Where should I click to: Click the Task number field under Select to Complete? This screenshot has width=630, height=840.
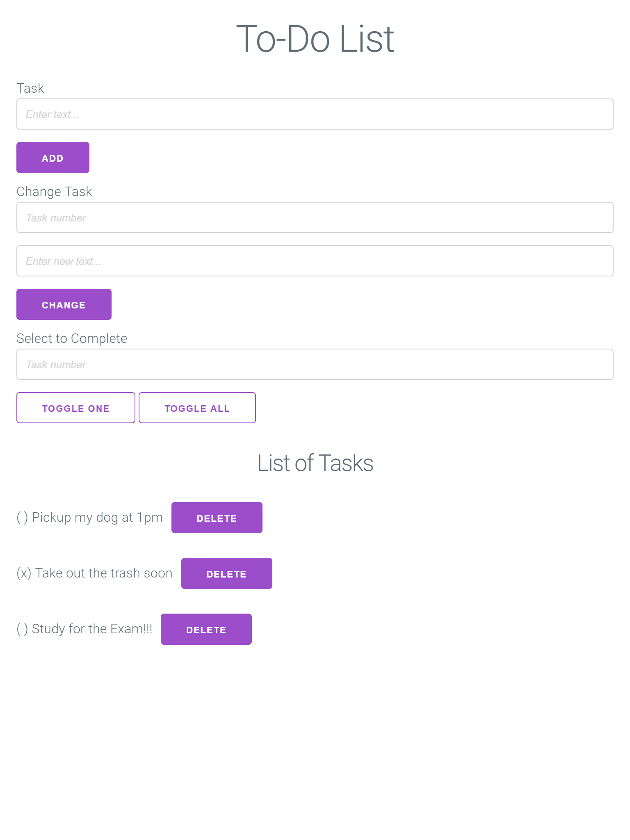[314, 364]
